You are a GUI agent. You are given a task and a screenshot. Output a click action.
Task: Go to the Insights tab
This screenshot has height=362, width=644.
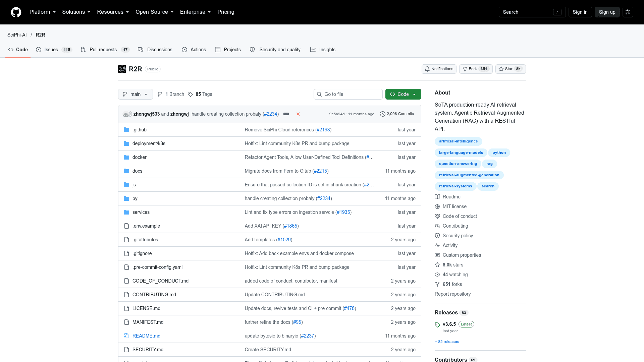click(323, 50)
